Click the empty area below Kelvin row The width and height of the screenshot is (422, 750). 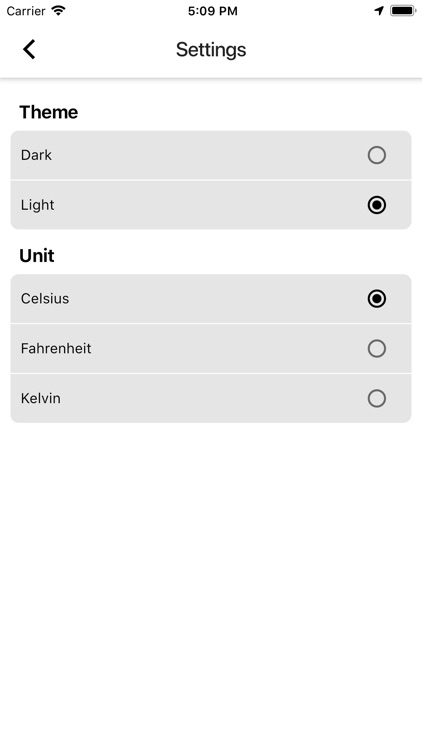pos(211,584)
